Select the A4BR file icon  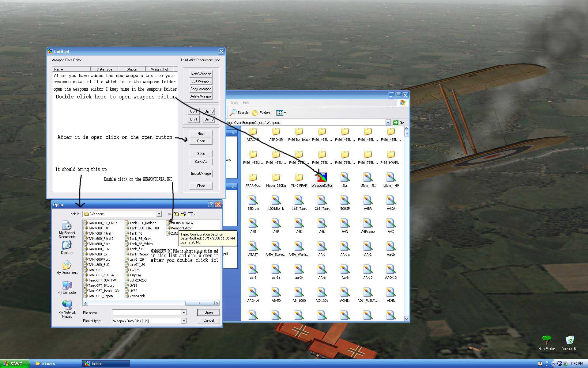[368, 203]
